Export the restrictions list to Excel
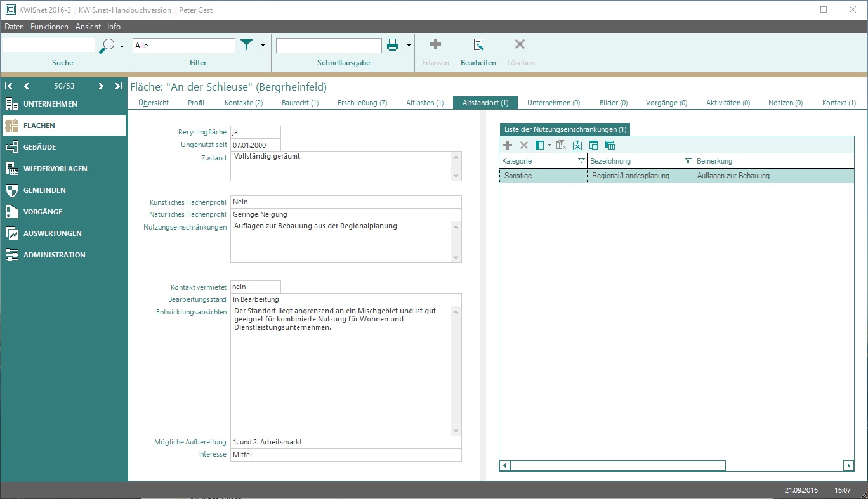Viewport: 868px width, 499px height. point(577,145)
